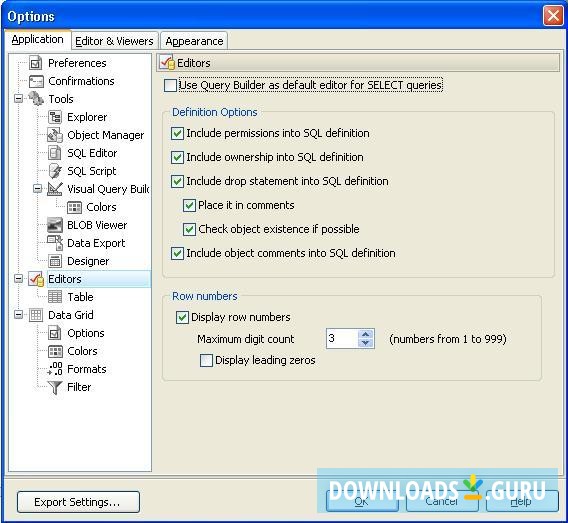The height and width of the screenshot is (523, 568).
Task: Select SQL Script in the tree
Action: [x=92, y=171]
